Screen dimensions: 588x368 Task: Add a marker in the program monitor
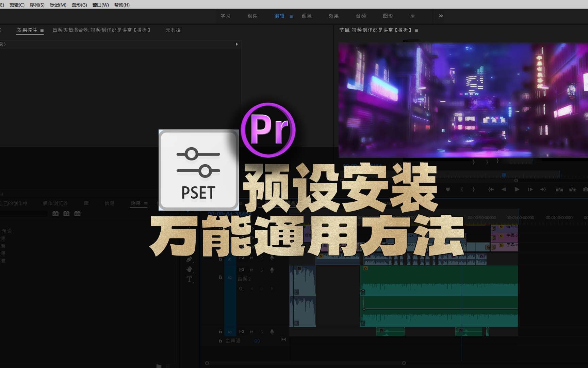tap(448, 189)
